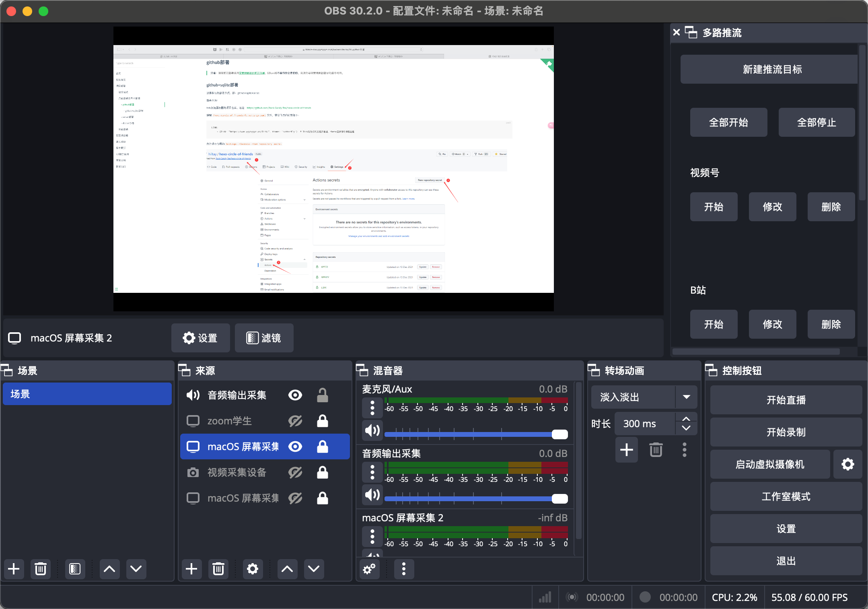Mute the 麦克风/Aux channel
Image resolution: width=868 pixels, height=609 pixels.
click(x=372, y=431)
